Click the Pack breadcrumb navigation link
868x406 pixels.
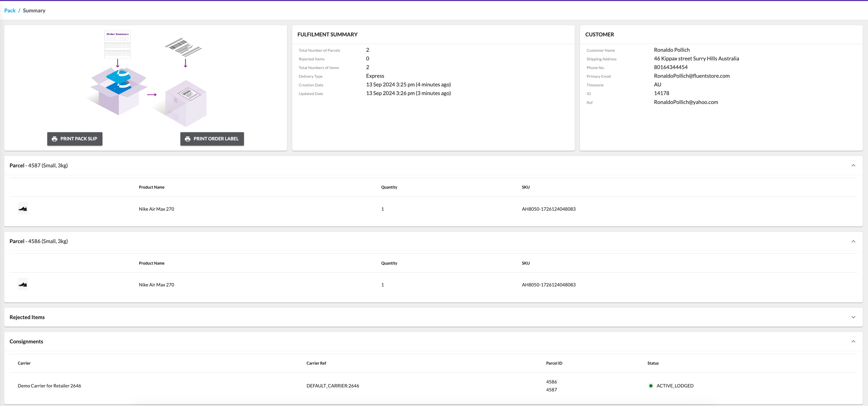tap(10, 10)
